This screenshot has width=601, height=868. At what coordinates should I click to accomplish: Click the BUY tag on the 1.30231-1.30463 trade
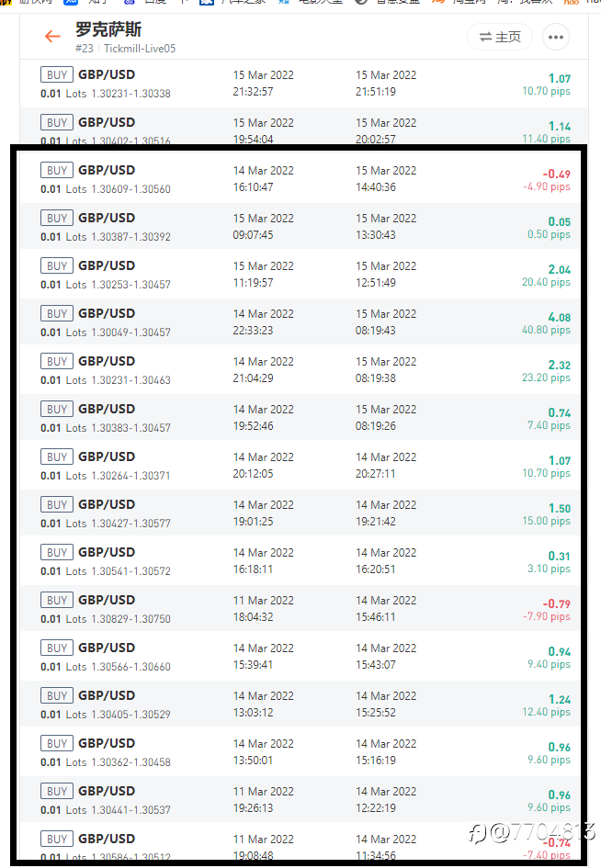click(56, 362)
